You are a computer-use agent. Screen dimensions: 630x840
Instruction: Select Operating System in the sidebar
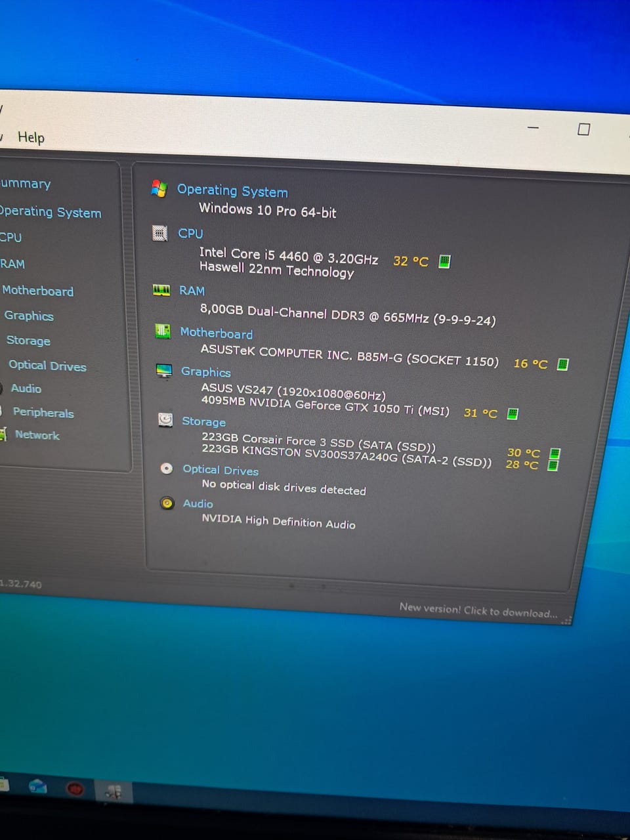(51, 212)
